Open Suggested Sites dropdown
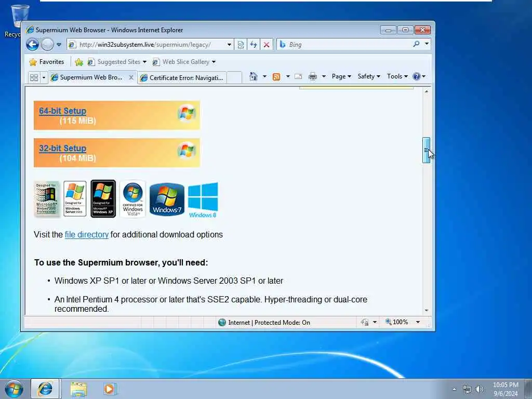This screenshot has width=532, height=399. click(x=117, y=62)
